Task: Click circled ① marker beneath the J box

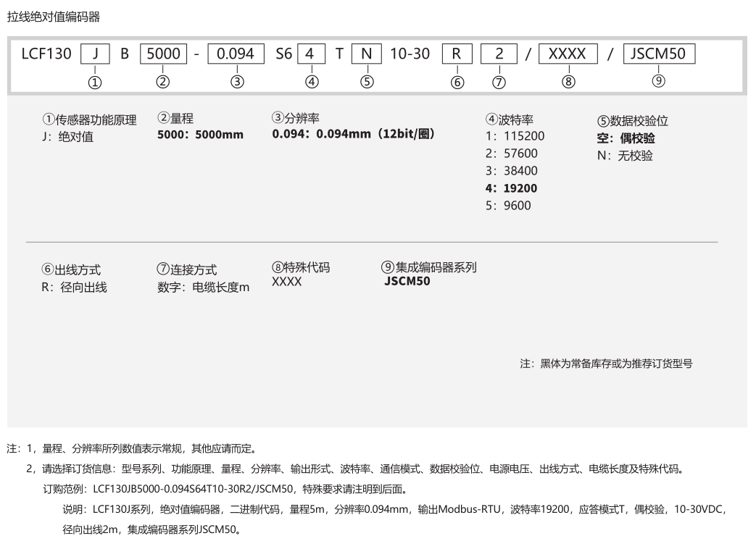Action: 95,83
